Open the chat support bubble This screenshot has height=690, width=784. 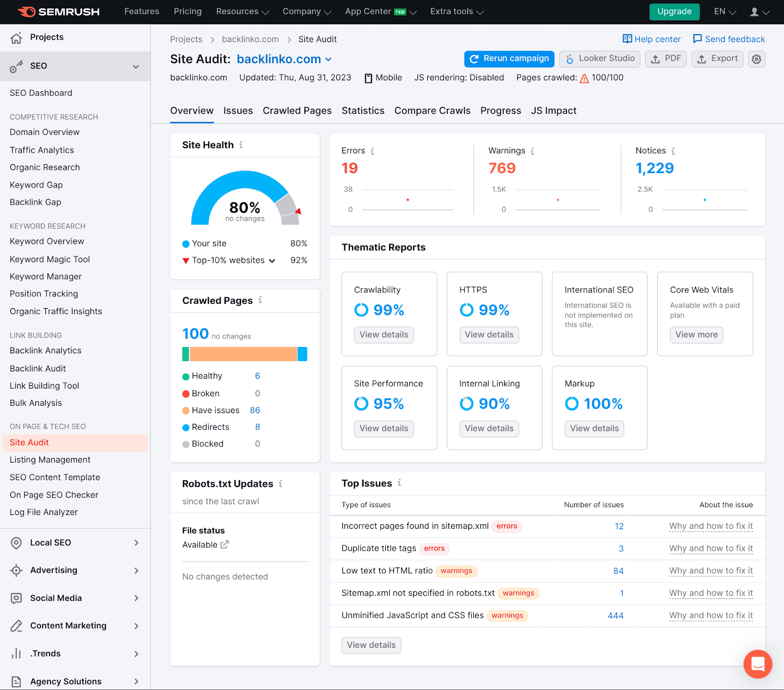tap(758, 664)
